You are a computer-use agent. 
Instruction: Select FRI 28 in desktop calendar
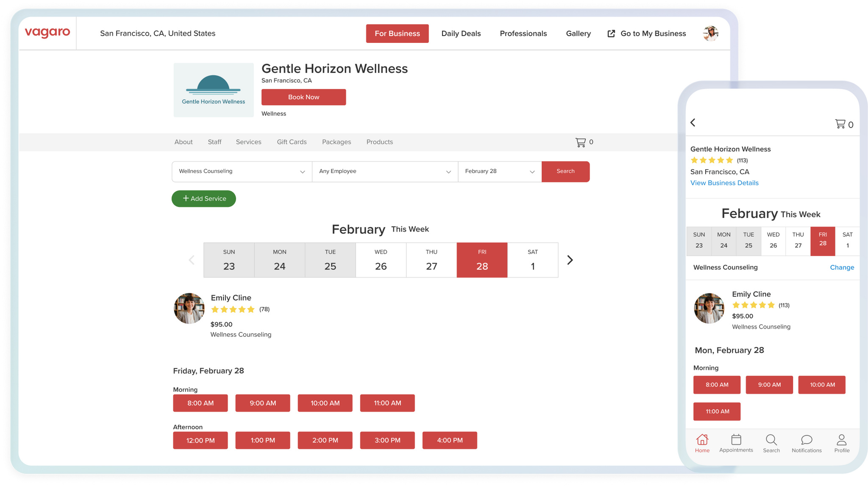tap(482, 260)
